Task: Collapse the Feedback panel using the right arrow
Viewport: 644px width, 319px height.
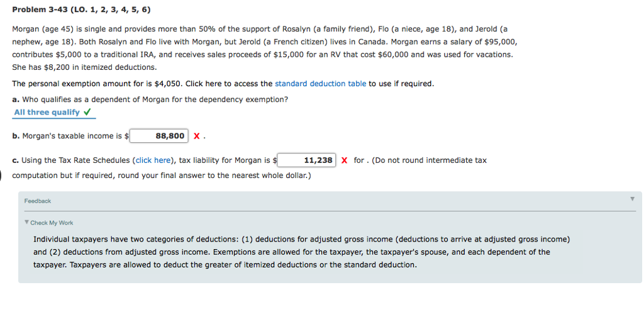Action: click(x=633, y=199)
